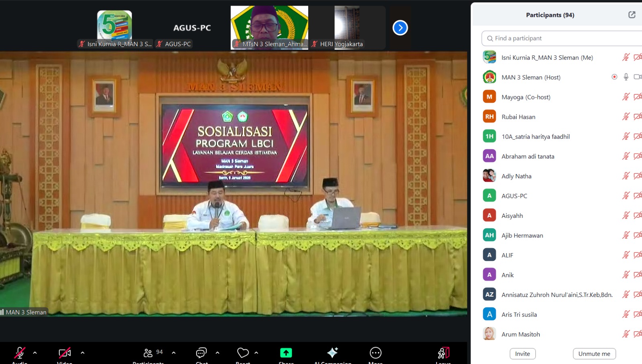Click the Share screen icon
The width and height of the screenshot is (642, 364).
click(286, 353)
